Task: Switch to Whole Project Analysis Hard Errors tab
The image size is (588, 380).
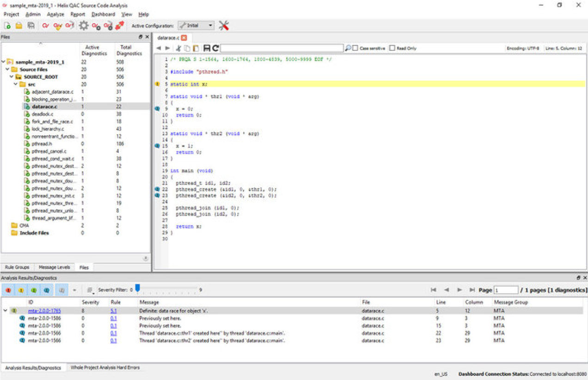Action: coord(105,368)
